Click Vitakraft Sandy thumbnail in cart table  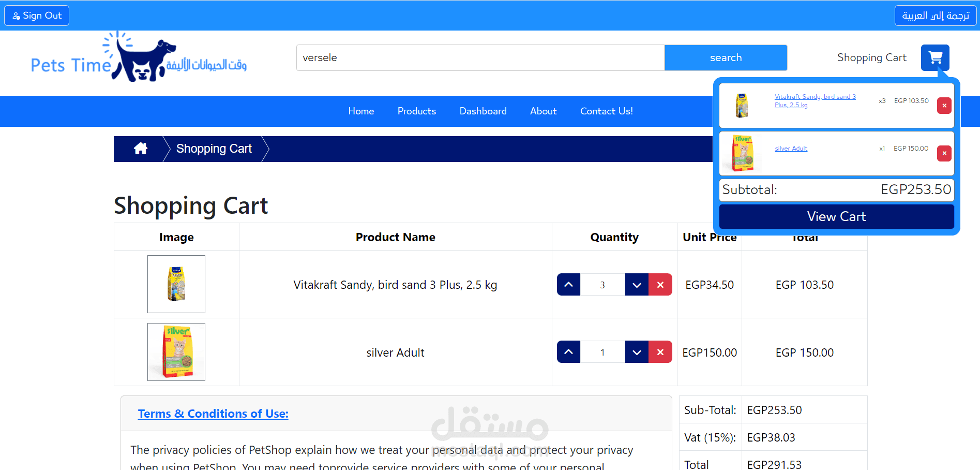176,284
